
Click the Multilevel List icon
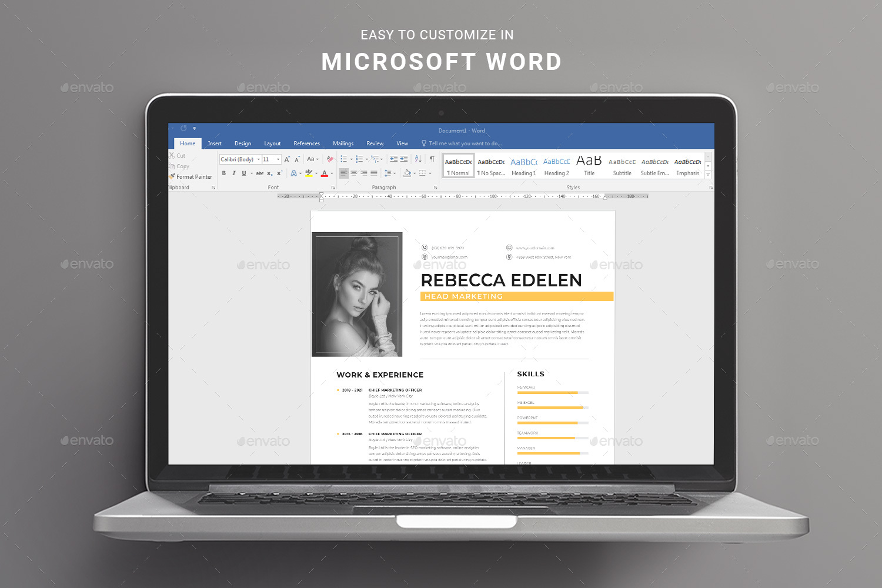(x=375, y=159)
